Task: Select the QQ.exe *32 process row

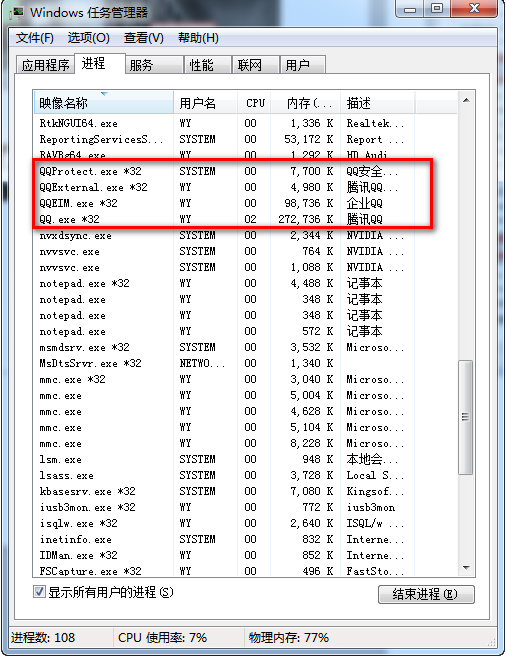Action: (245, 219)
